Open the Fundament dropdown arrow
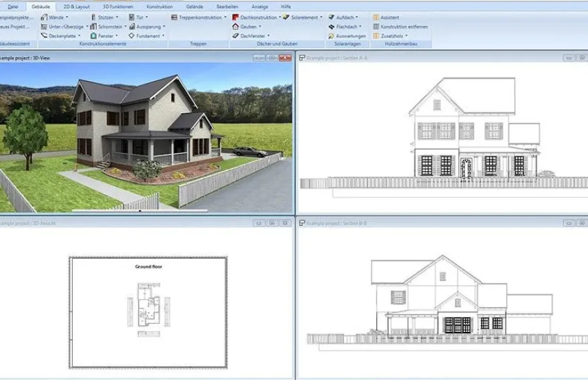588x380 pixels. tap(163, 36)
